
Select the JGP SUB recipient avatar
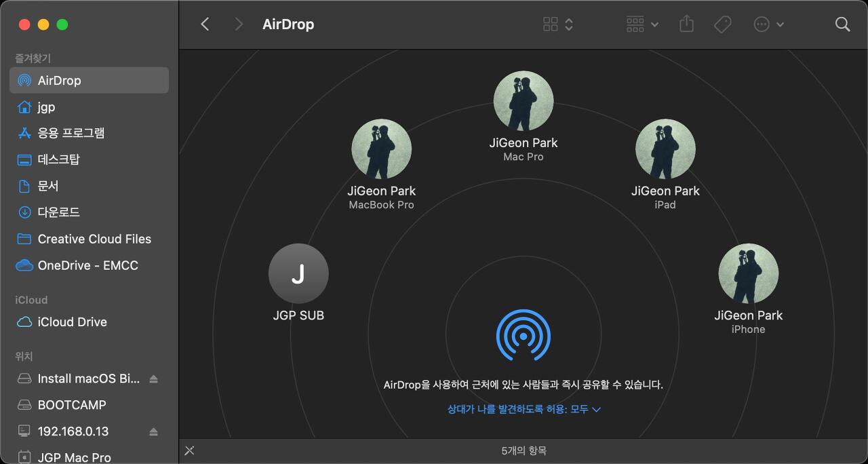pyautogui.click(x=298, y=273)
